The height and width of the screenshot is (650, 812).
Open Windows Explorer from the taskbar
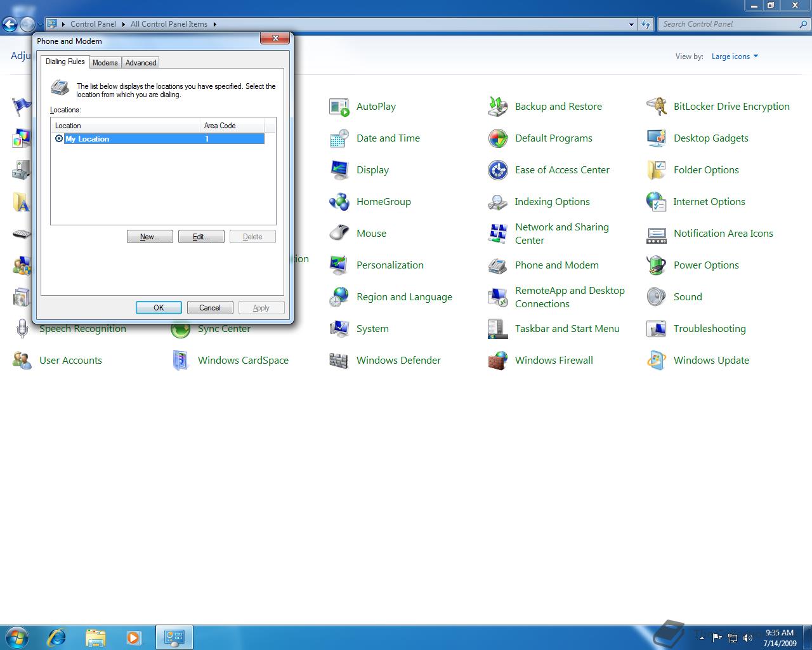click(95, 637)
